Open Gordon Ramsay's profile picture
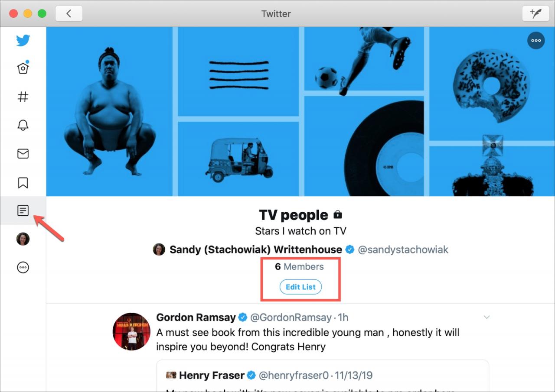This screenshot has height=392, width=555. pyautogui.click(x=131, y=331)
